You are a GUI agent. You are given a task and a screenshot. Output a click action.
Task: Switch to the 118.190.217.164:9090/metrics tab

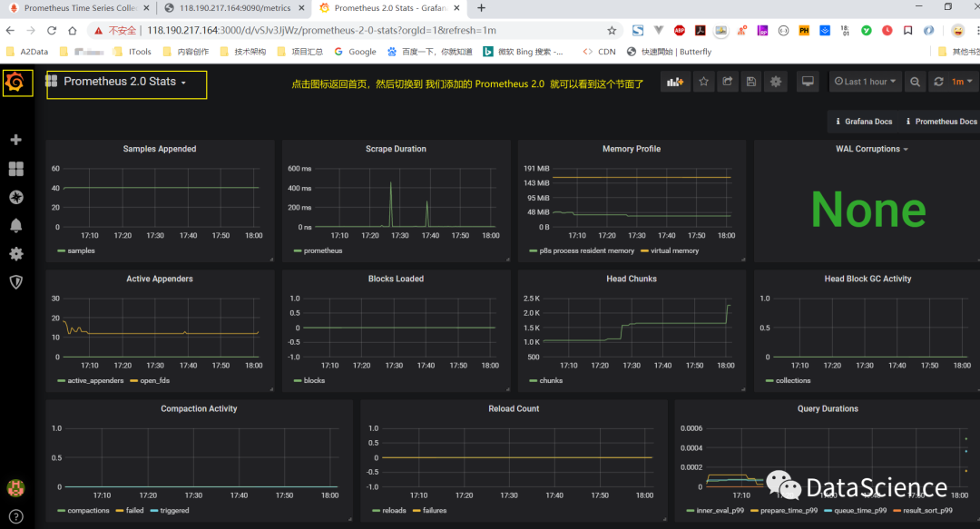point(234,8)
